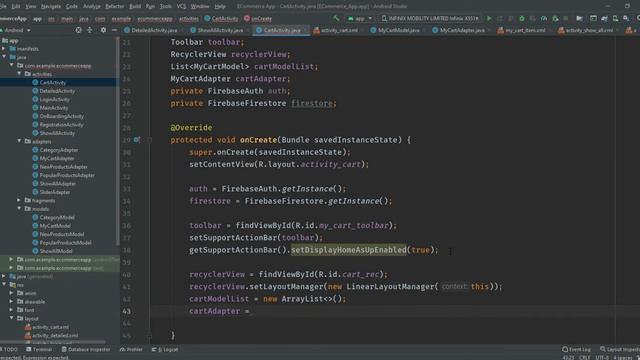Open the VCS menu
Screen dimensions: 640x360
(181, 6)
